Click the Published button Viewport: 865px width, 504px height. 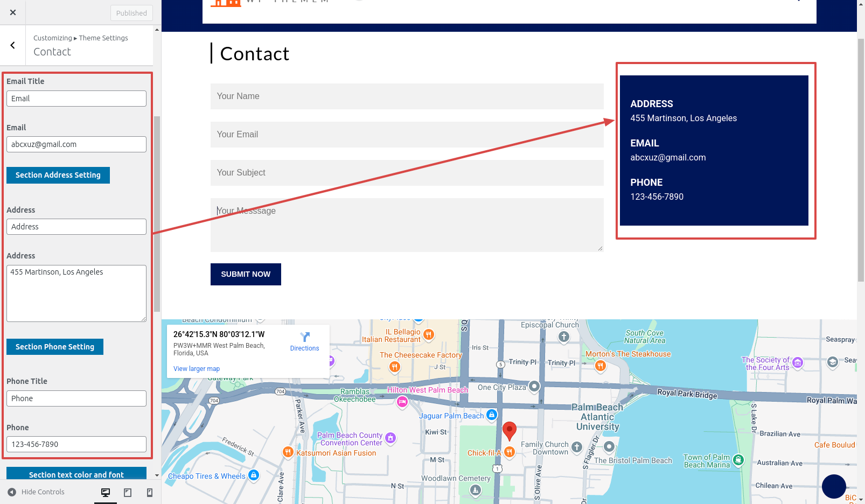pyautogui.click(x=131, y=13)
